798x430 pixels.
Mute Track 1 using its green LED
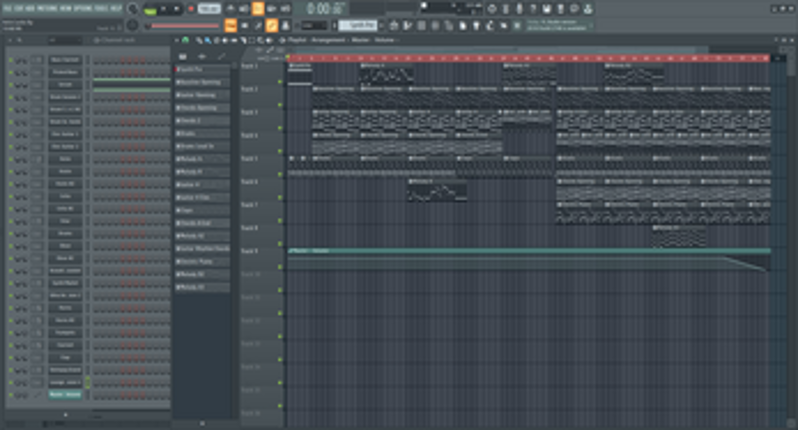pyautogui.click(x=280, y=81)
